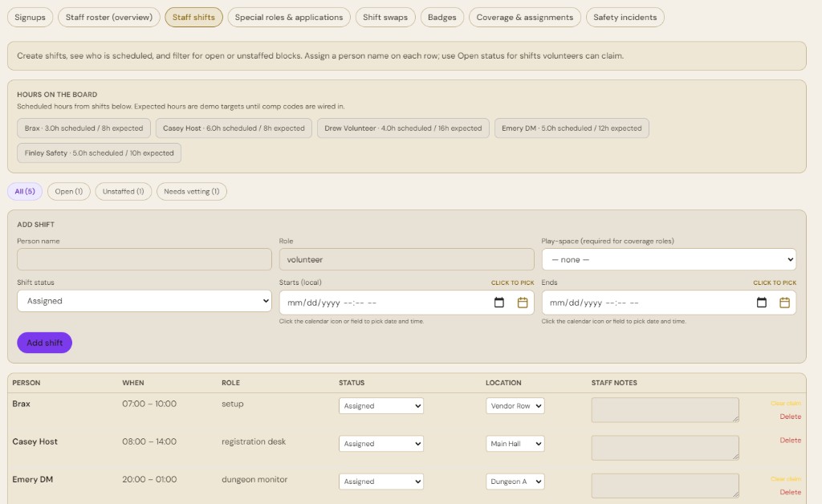Viewport: 822px width, 504px height.
Task: Click the LOCATION column header
Action: pyautogui.click(x=503, y=383)
